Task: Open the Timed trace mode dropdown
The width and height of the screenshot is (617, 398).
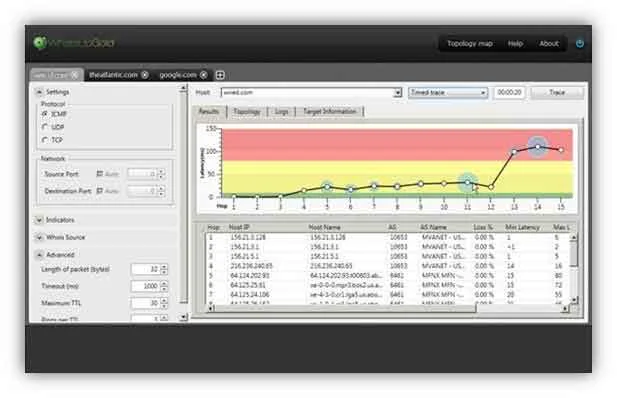Action: point(447,93)
